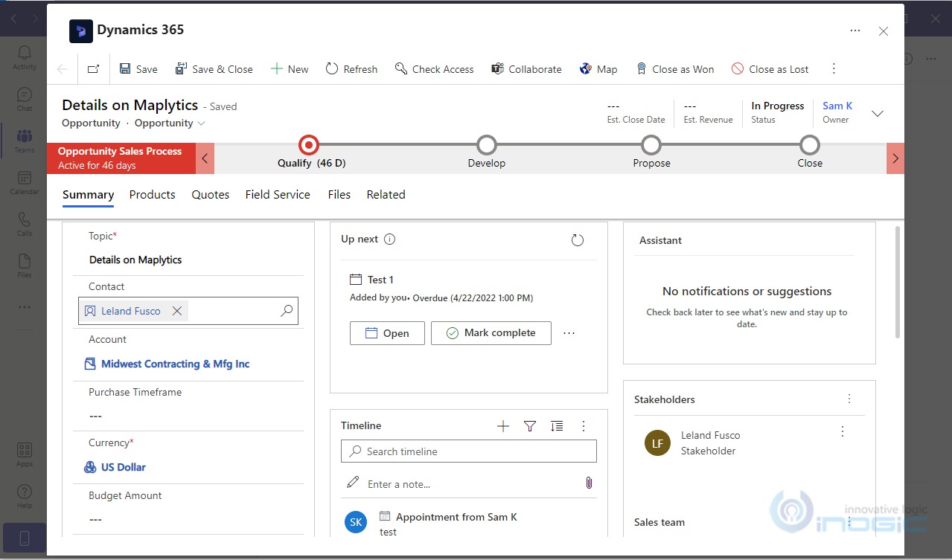Refresh the opportunity form
This screenshot has height=560, width=952.
(x=351, y=69)
